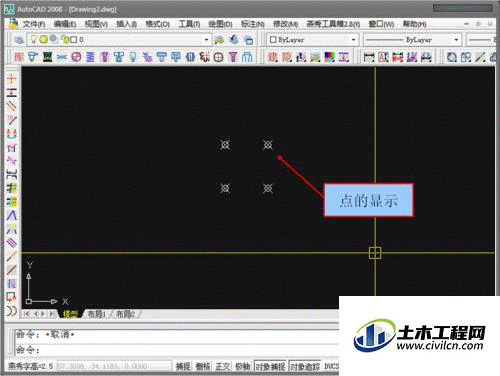The height and width of the screenshot is (376, 500).
Task: Toggle the 极轴 polar tracking
Action: tap(243, 366)
